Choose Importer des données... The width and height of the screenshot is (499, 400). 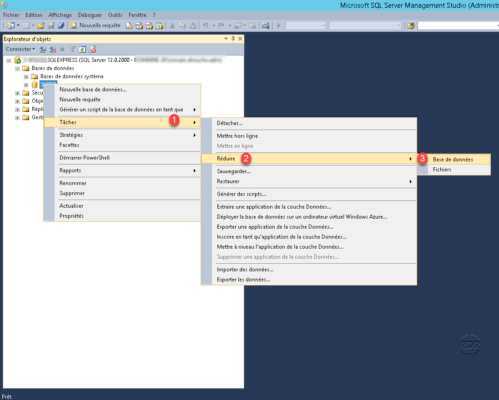[309, 269]
